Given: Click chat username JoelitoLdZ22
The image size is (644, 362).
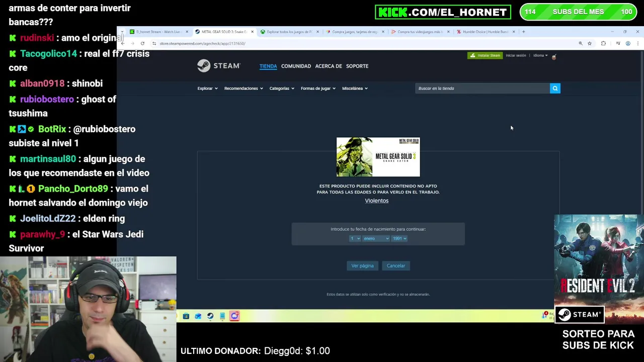Looking at the screenshot, I should click(x=48, y=218).
